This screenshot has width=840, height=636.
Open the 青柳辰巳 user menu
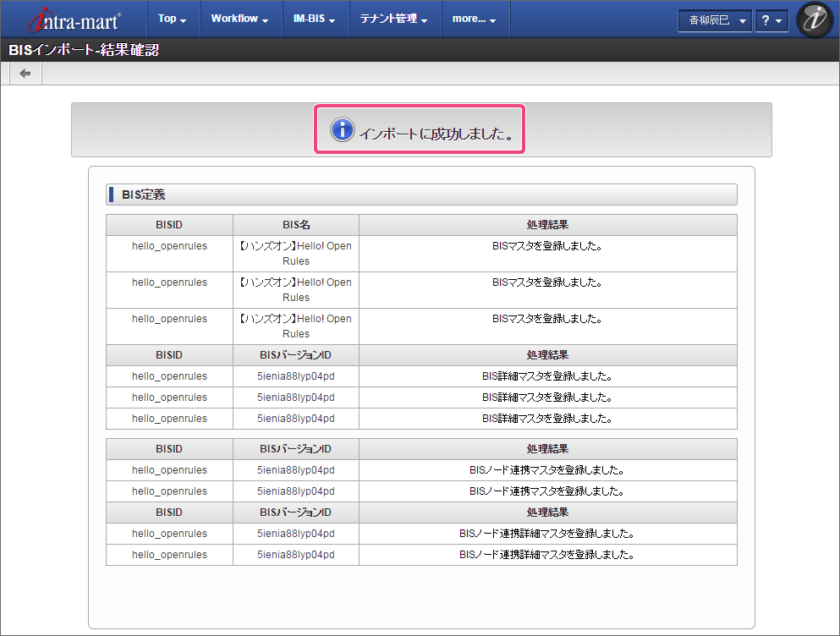coord(714,20)
